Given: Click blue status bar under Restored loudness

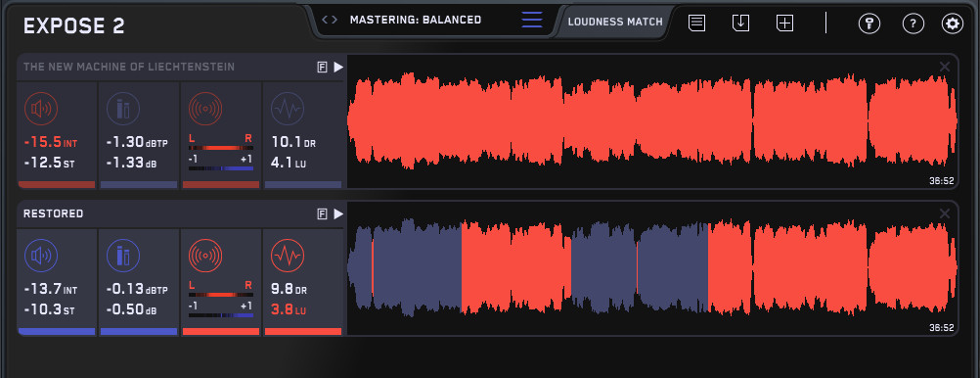Looking at the screenshot, I should point(57,332).
